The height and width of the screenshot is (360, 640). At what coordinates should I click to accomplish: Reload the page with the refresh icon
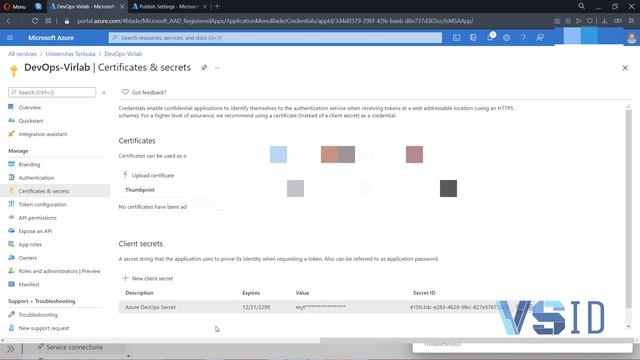pyautogui.click(x=35, y=21)
